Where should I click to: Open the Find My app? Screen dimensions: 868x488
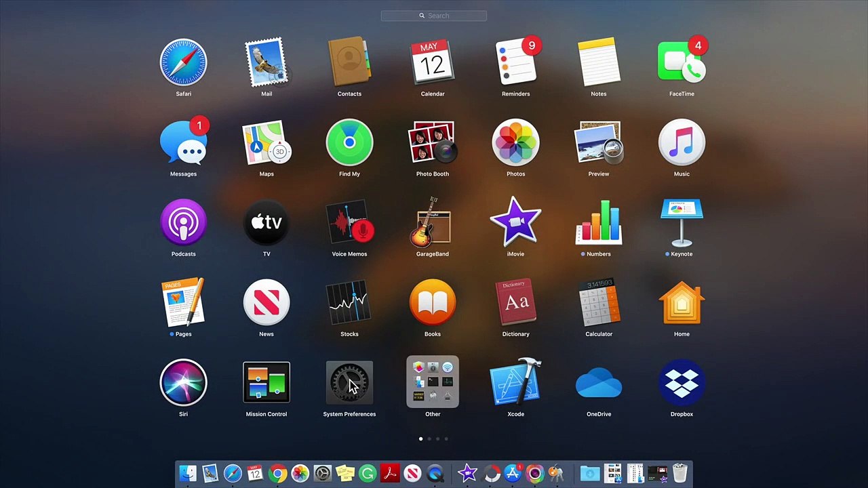tap(349, 142)
